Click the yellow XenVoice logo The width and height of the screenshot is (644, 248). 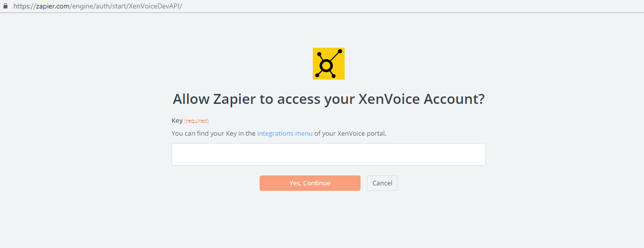pyautogui.click(x=329, y=64)
